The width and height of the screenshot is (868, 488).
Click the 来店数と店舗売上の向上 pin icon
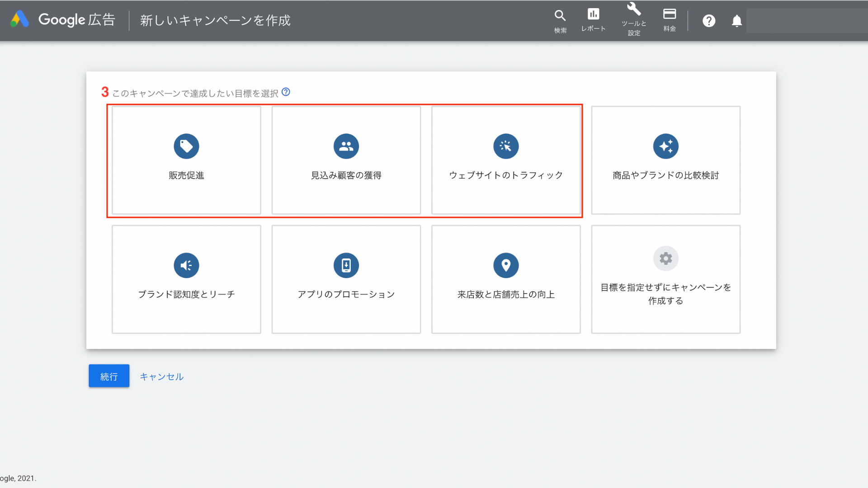[506, 265]
